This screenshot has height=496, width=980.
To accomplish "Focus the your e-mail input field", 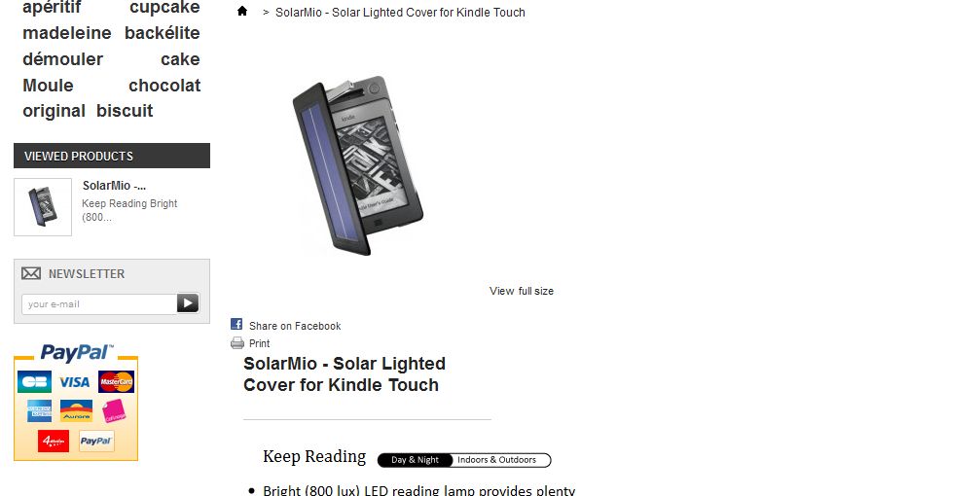I will point(99,304).
